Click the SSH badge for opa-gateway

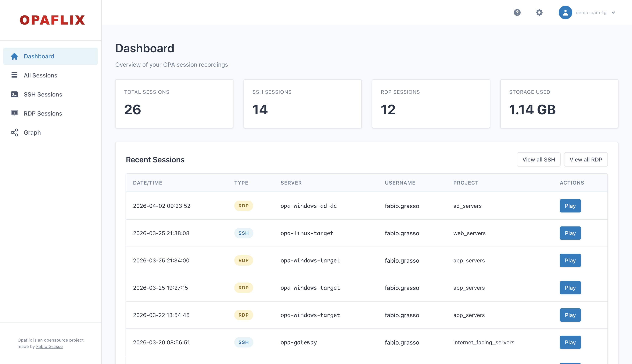(x=243, y=342)
